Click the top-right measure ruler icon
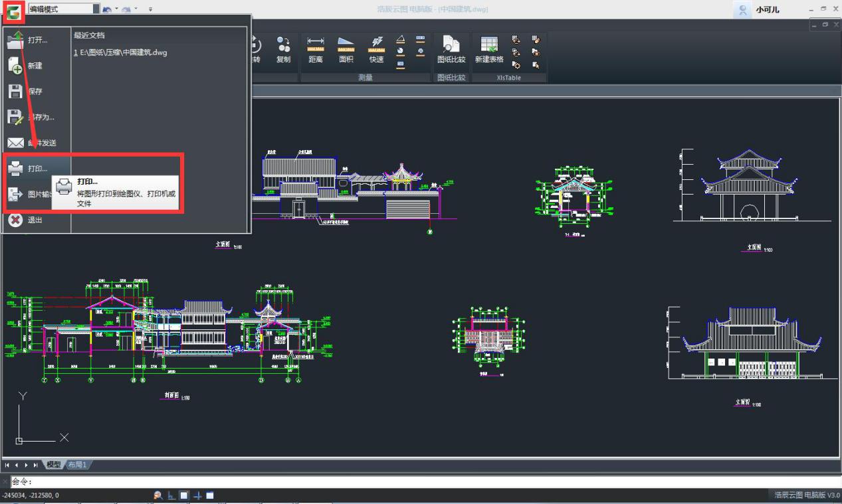 pyautogui.click(x=420, y=39)
